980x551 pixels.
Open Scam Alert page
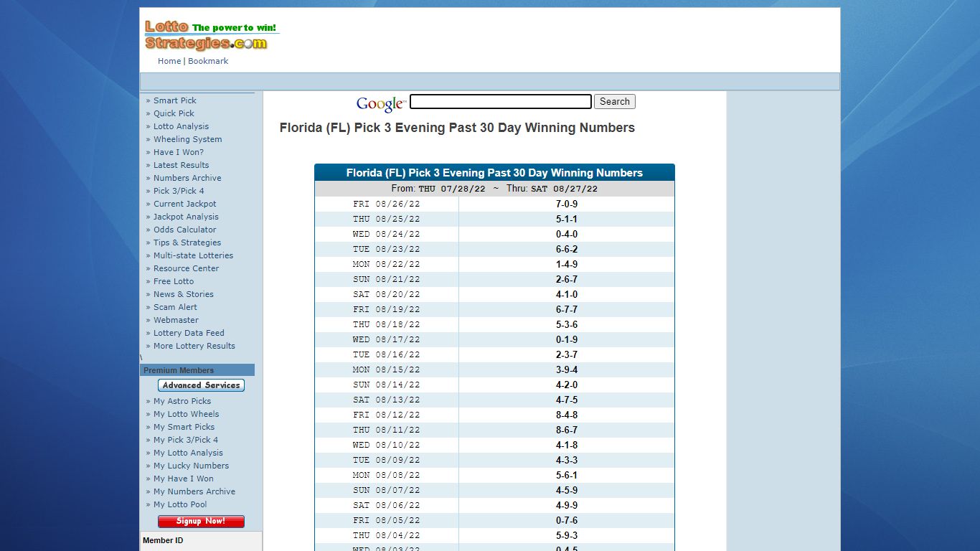(x=175, y=307)
